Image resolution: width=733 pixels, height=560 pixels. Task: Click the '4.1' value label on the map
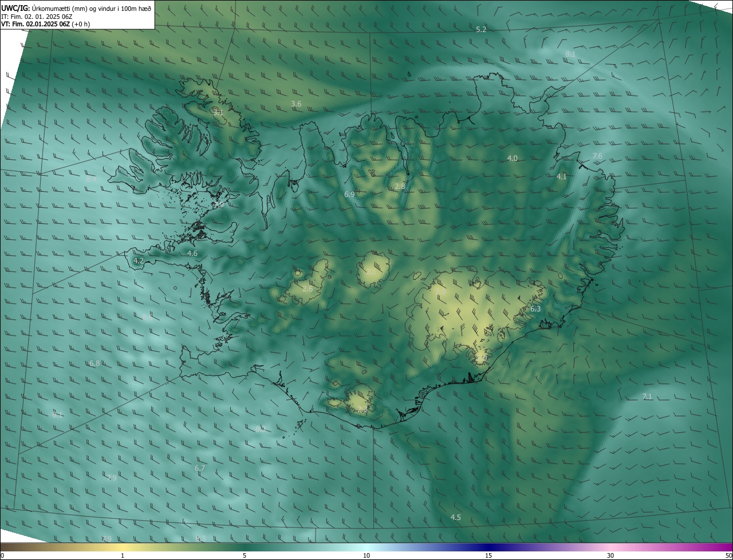[562, 177]
